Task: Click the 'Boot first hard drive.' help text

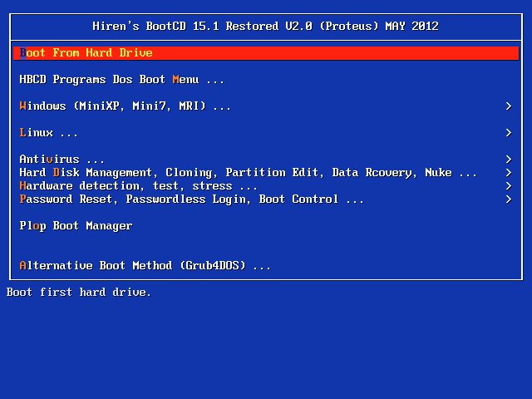Action: 79,292
